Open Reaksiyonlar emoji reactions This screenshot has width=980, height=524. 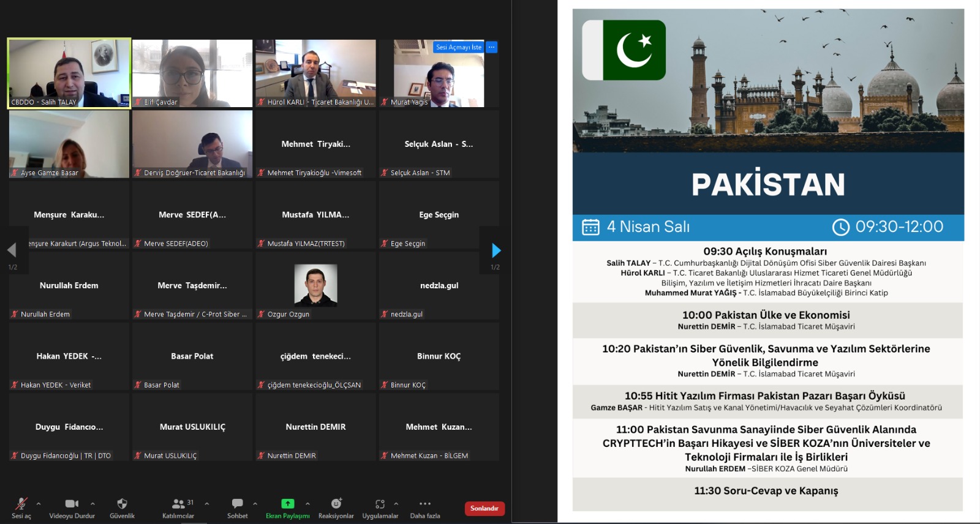click(x=336, y=504)
